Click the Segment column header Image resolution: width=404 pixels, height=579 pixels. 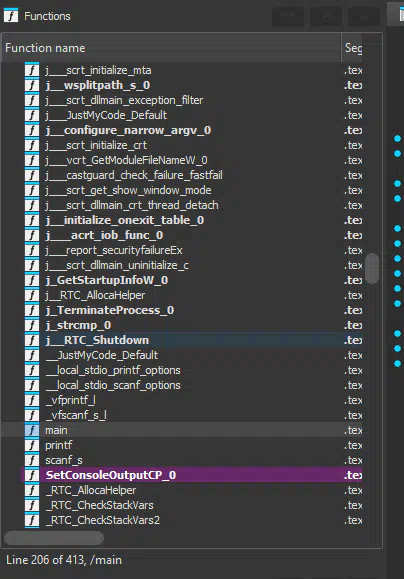click(353, 48)
